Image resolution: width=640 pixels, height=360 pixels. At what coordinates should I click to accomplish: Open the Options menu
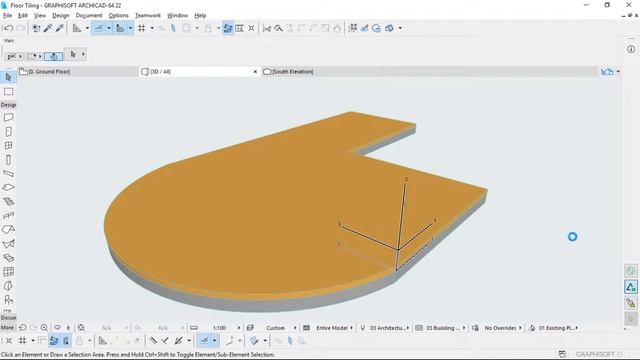tap(118, 16)
